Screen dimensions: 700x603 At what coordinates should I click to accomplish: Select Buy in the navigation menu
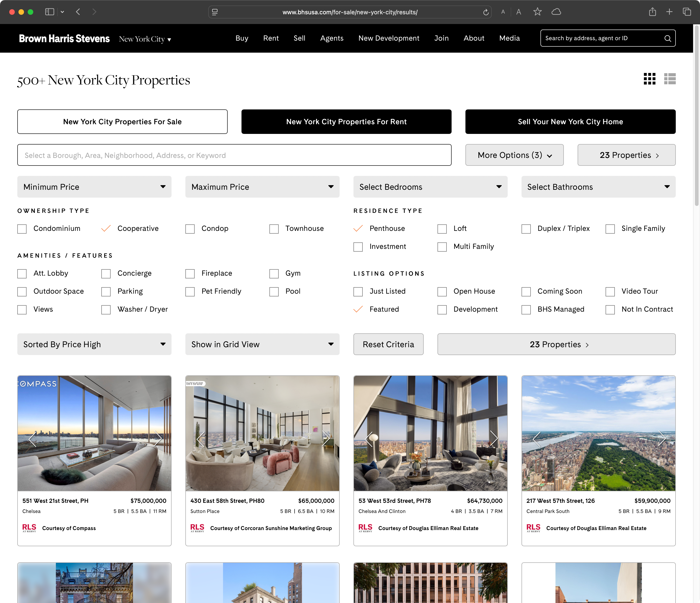click(x=241, y=38)
